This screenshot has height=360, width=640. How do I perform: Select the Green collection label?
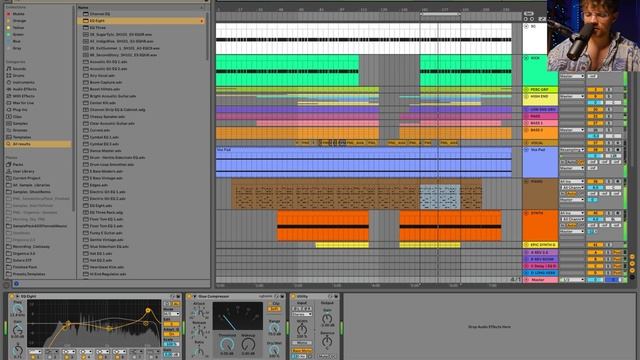18,35
